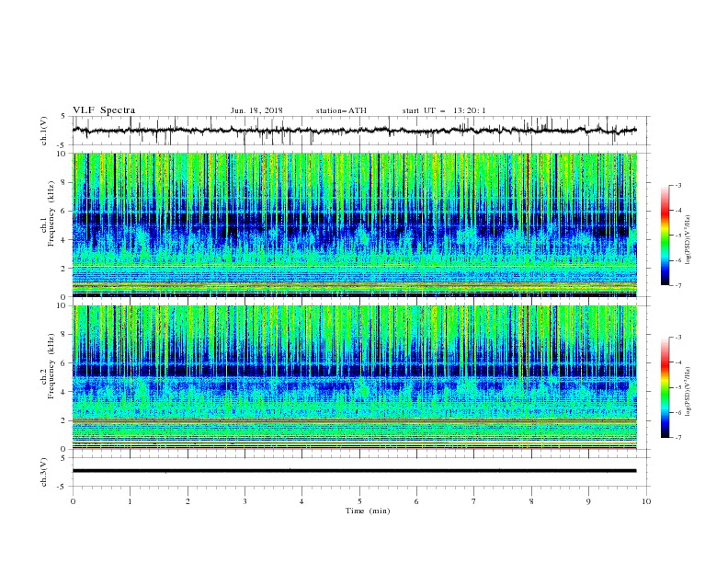Click the ch.3 flat black voltage trace
The image size is (728, 563).
(x=354, y=471)
